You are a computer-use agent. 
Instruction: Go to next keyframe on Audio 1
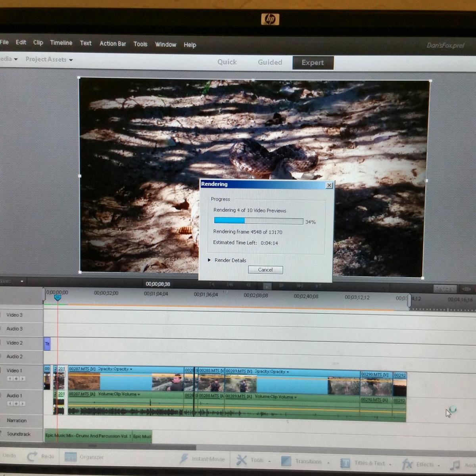[23, 403]
